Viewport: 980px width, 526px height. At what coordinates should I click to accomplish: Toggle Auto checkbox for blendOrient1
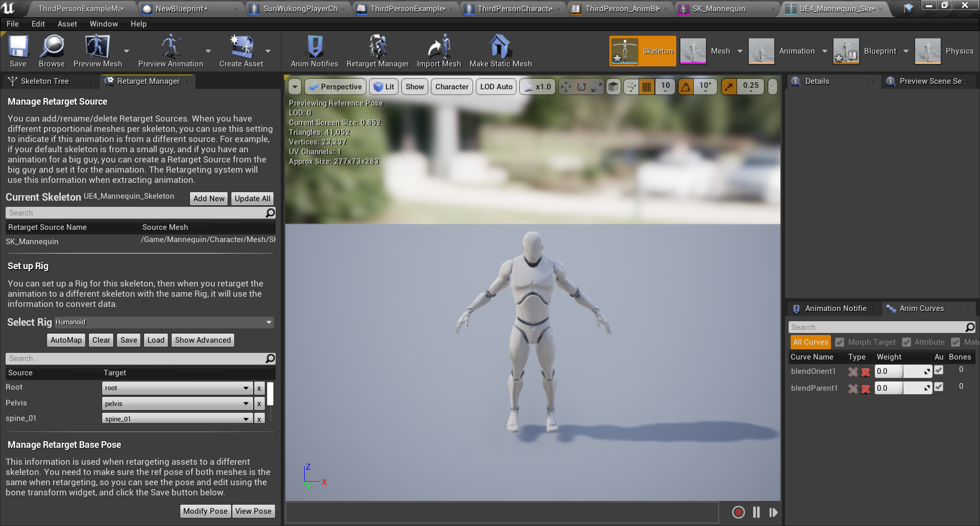[939, 370]
